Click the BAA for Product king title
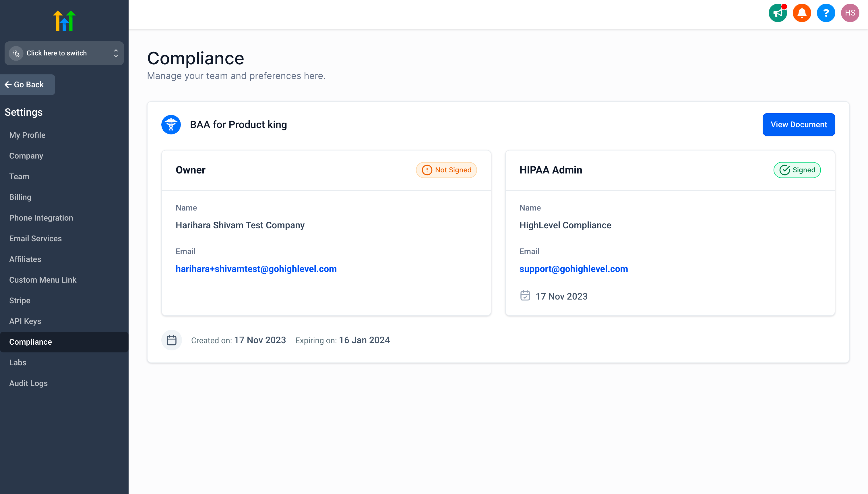868x494 pixels. point(238,125)
